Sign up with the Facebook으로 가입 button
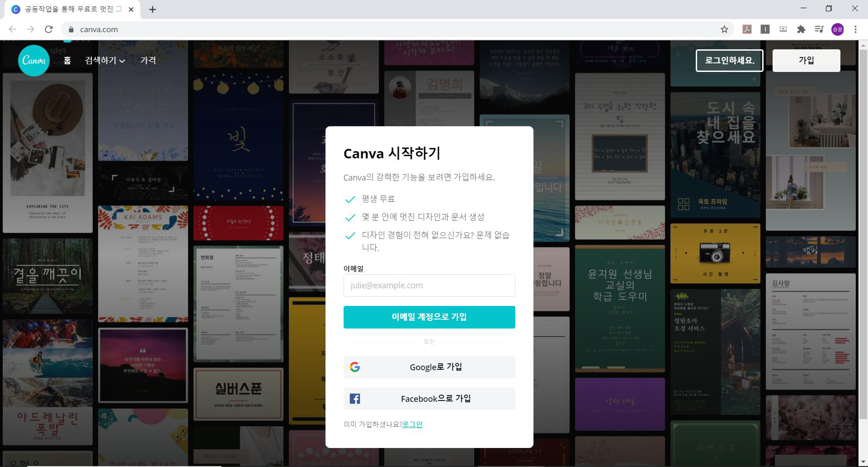The height and width of the screenshot is (467, 868). coord(429,399)
